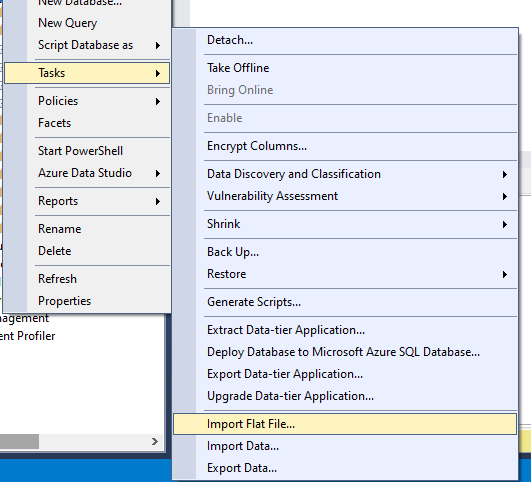Screen dimensions: 531x482
Task: Expand the Reports submenu arrow
Action: (158, 202)
